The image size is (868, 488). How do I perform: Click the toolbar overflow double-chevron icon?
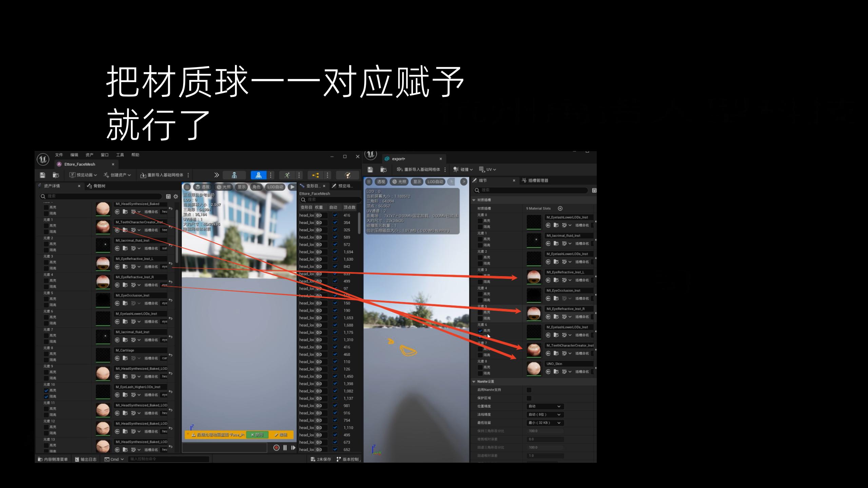pos(216,175)
